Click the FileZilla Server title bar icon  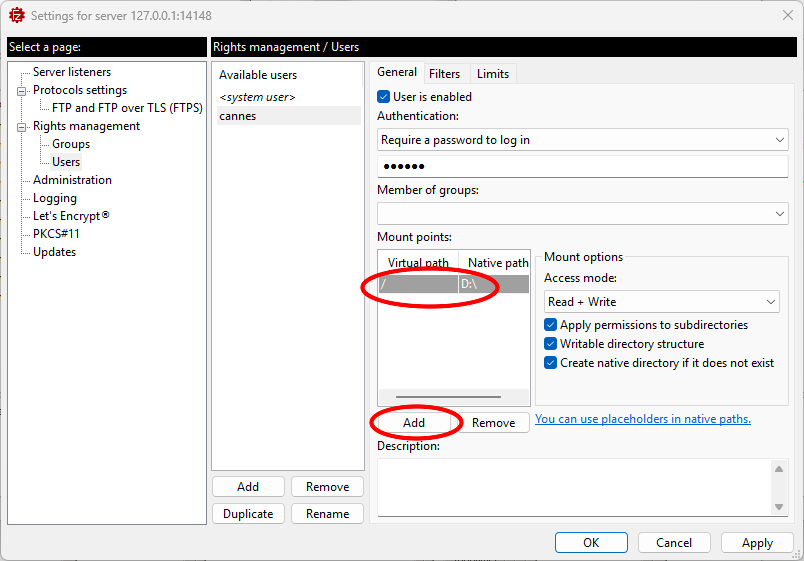pos(16,16)
